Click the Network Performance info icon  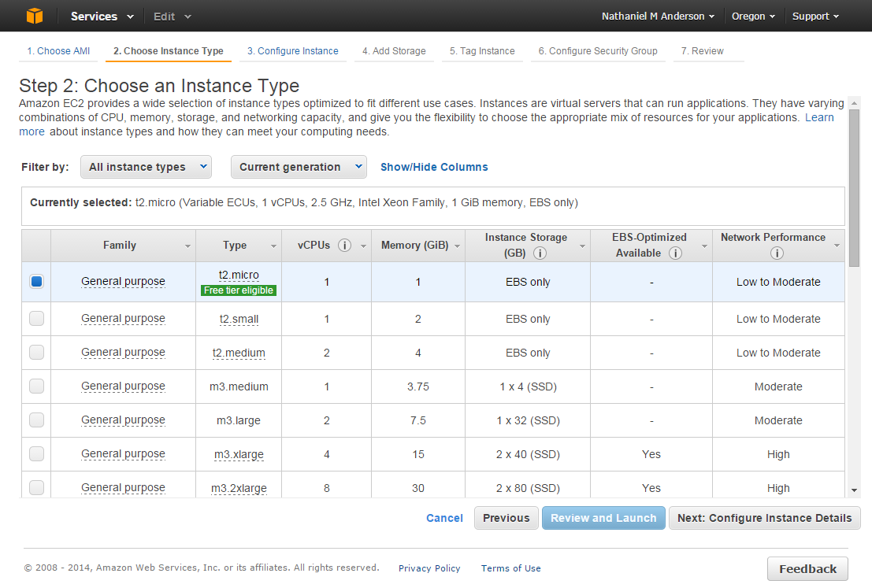click(x=777, y=253)
